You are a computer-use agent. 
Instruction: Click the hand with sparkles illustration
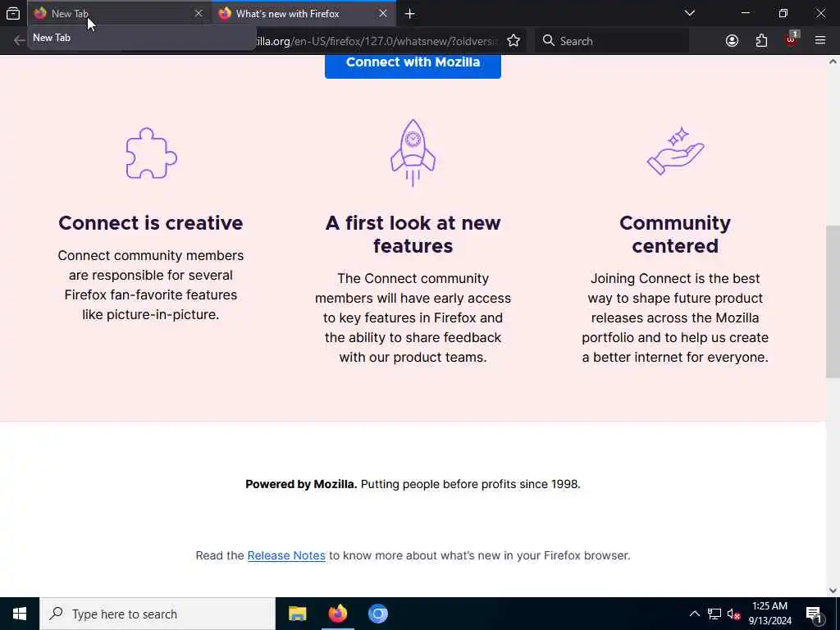[x=676, y=151]
